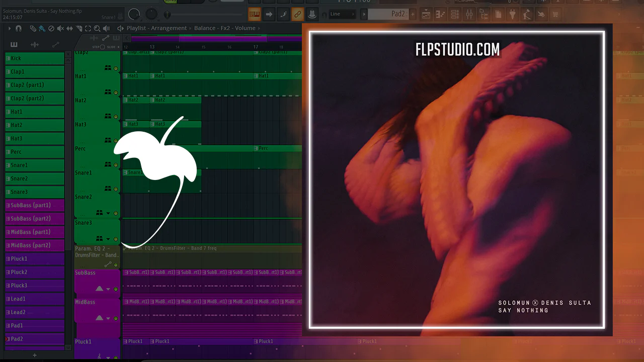644x362 pixels.
Task: Open the browser tree icon
Action: point(484,14)
